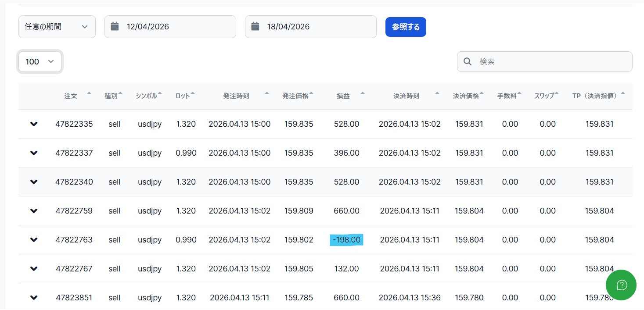This screenshot has width=644, height=310.
Task: Expand row details for order 47822759
Action: pos(34,211)
